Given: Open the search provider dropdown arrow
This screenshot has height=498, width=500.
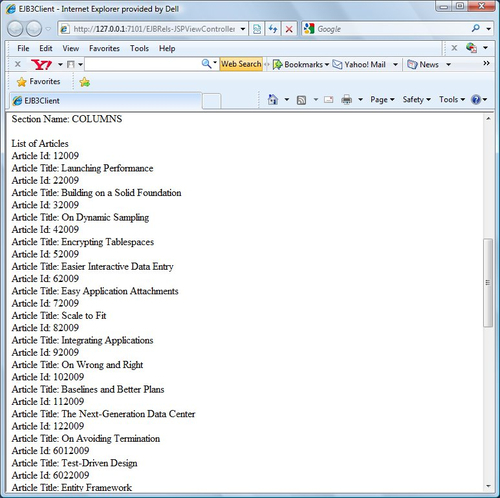Looking at the screenshot, I should click(488, 29).
